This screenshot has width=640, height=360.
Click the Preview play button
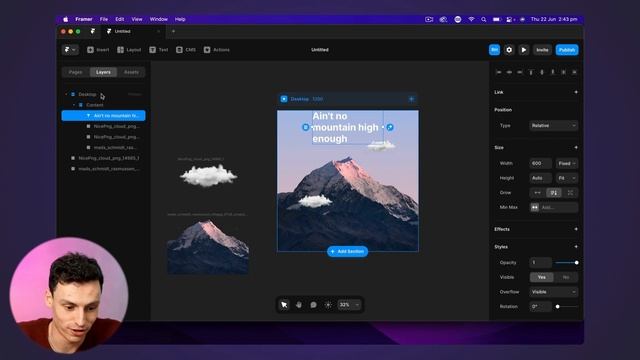click(x=524, y=50)
